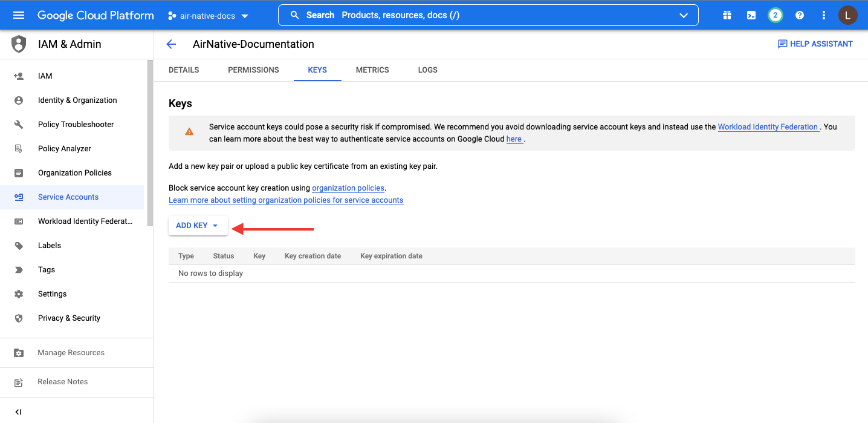
Task: Go back using arrow beside AirNative-Documentation
Action: 171,44
